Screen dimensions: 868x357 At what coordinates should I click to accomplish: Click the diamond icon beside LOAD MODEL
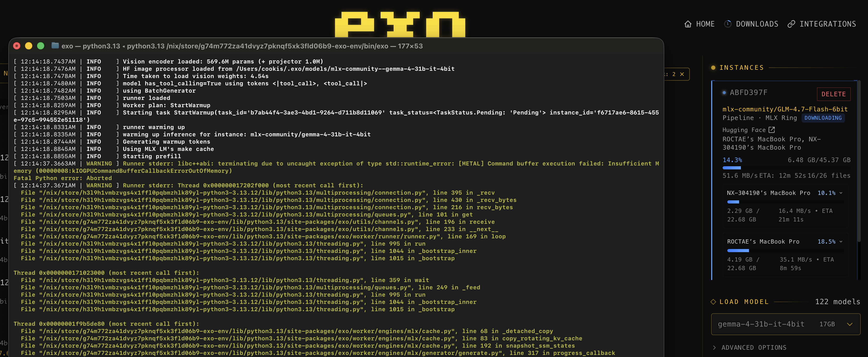pos(713,302)
